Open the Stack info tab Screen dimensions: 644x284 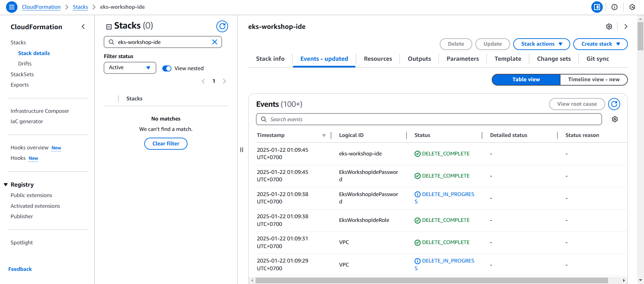coord(270,59)
